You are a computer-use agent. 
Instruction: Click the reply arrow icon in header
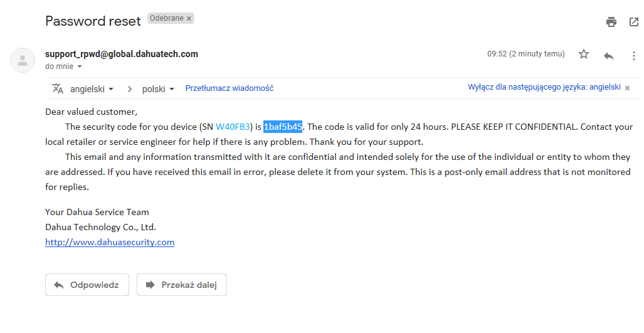pyautogui.click(x=609, y=55)
